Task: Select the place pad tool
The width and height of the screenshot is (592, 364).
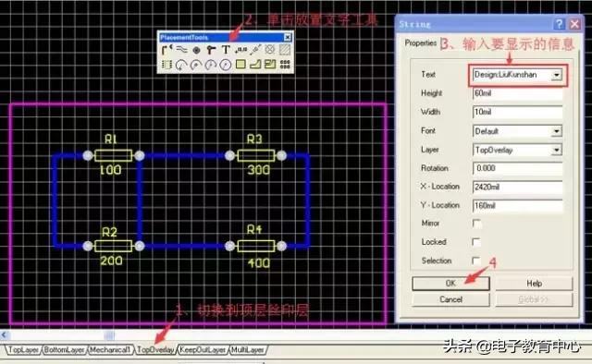Action: coord(196,50)
